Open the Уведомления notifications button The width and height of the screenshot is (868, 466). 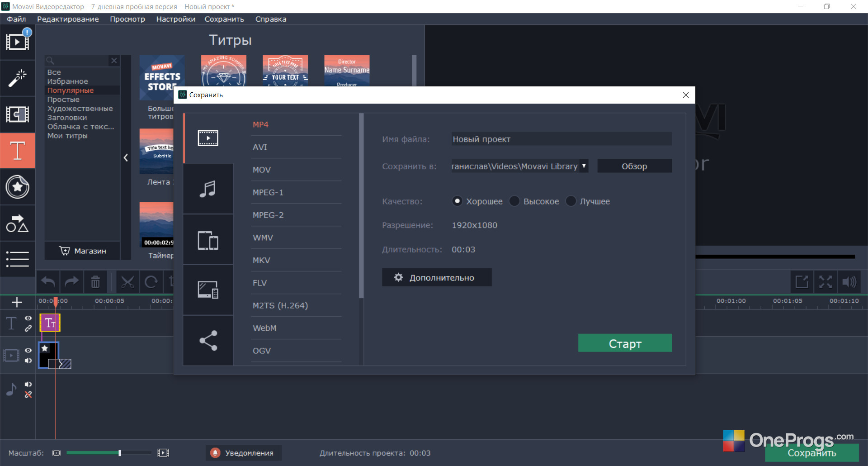244,453
